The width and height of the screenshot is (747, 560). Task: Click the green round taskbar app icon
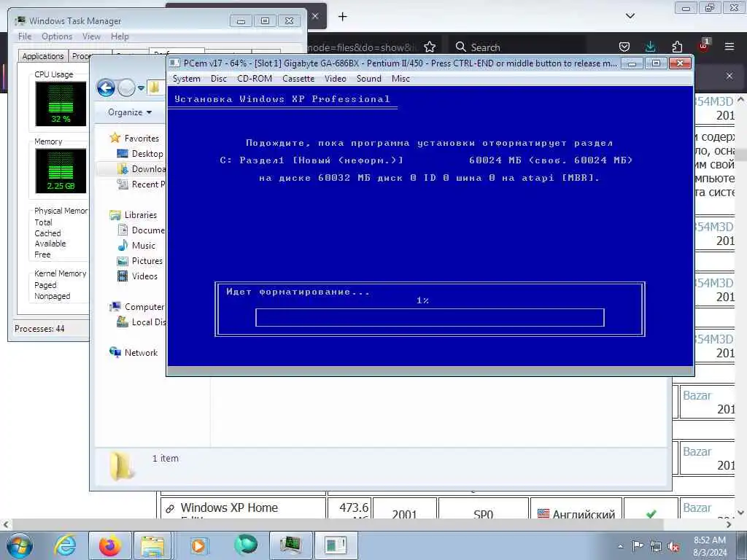[x=245, y=545]
